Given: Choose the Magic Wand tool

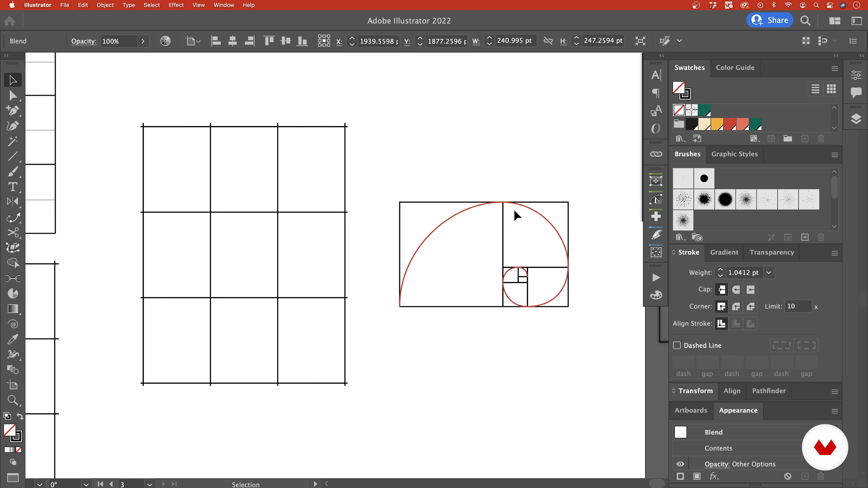Looking at the screenshot, I should (13, 141).
